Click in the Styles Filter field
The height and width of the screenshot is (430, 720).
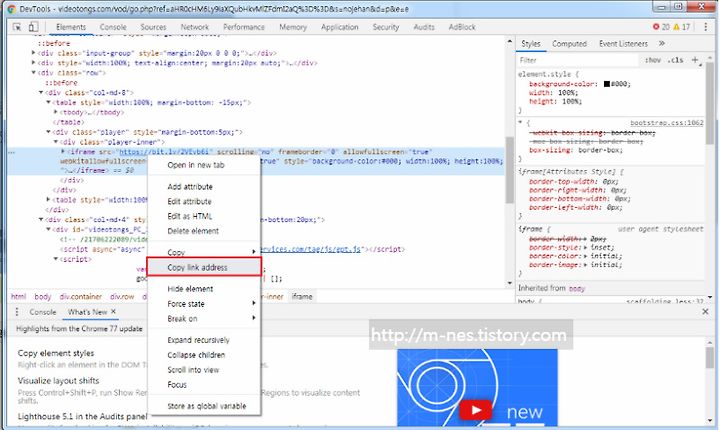[577, 60]
